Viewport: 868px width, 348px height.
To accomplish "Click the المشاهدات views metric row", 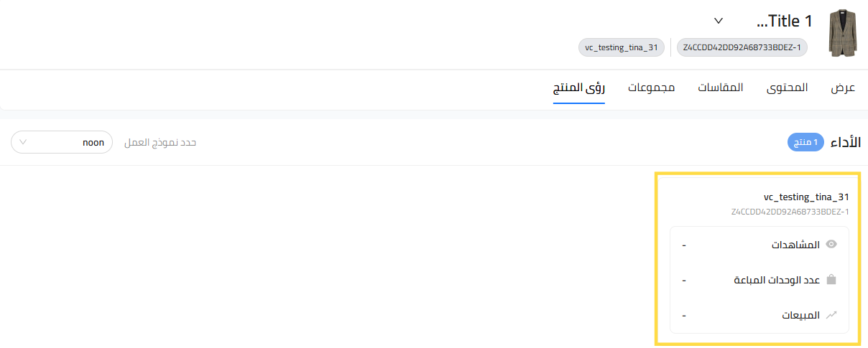I will [x=759, y=245].
